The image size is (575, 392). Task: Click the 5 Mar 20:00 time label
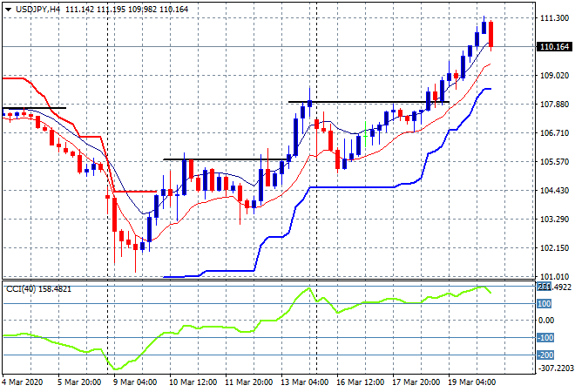tap(78, 382)
